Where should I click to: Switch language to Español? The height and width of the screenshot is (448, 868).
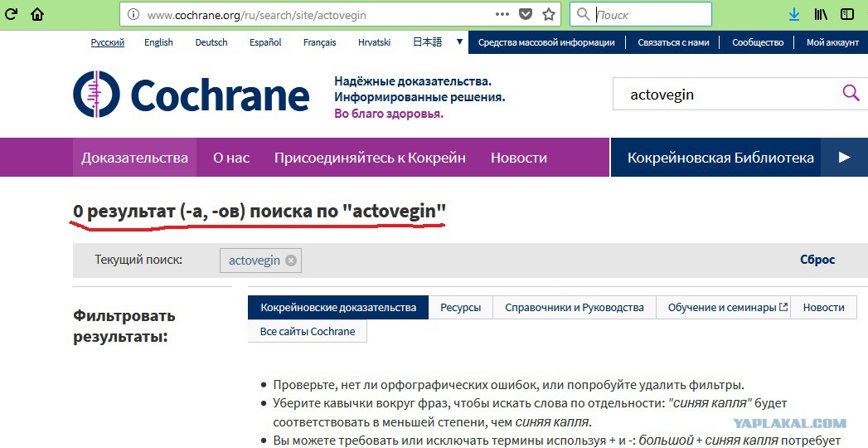coord(265,42)
